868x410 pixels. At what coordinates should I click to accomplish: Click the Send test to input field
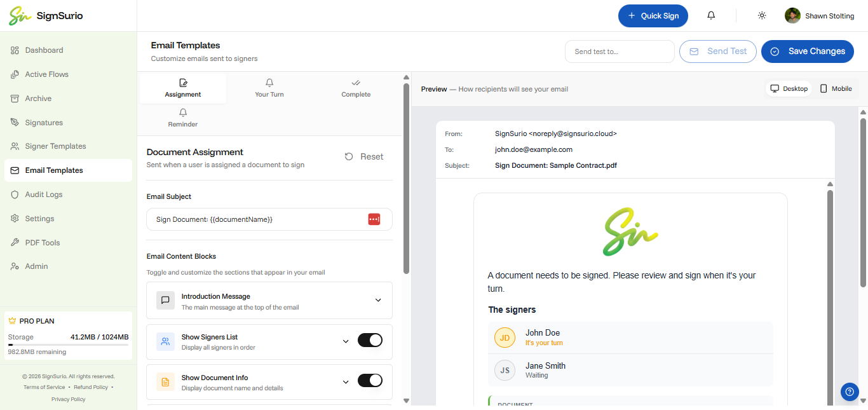click(620, 51)
